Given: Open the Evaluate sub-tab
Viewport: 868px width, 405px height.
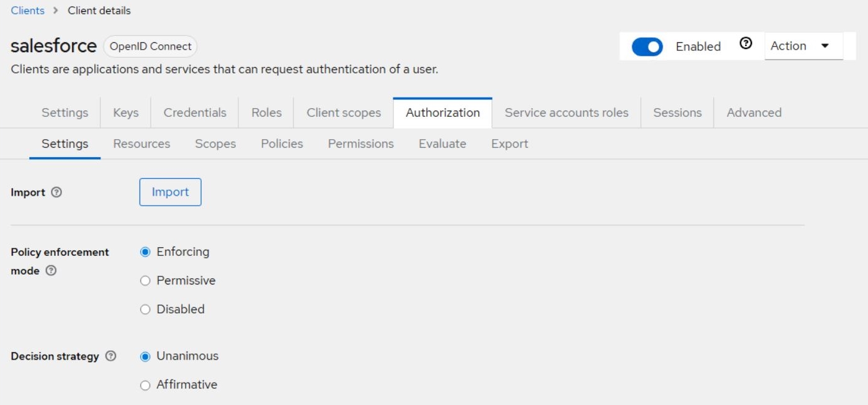Looking at the screenshot, I should point(442,143).
